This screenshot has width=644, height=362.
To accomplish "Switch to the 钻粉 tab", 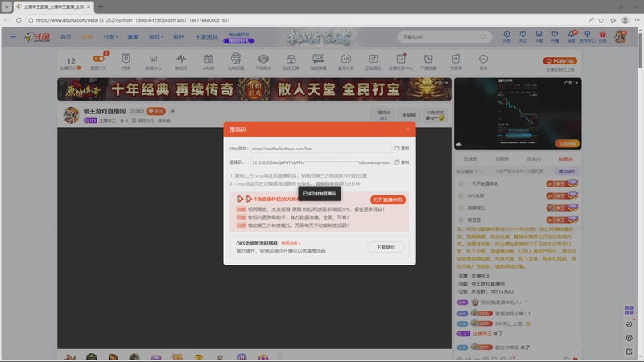I will 566,158.
